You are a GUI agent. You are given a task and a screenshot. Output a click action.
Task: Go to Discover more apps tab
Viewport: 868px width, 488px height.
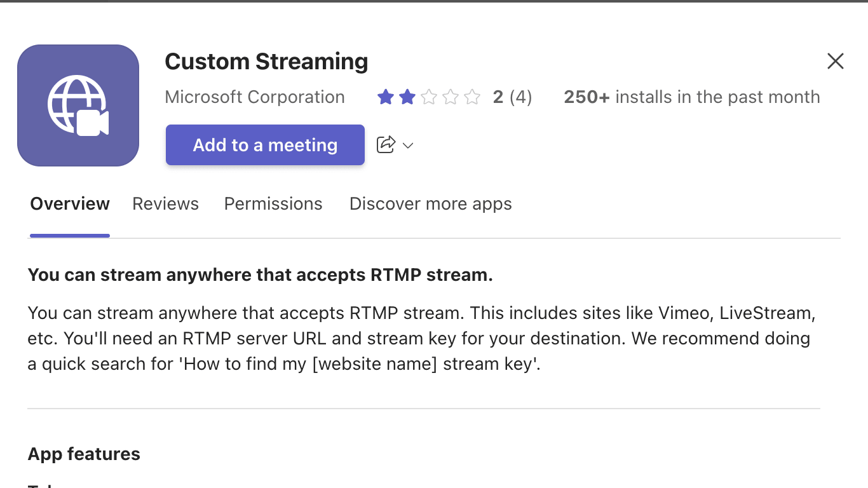[x=430, y=204]
